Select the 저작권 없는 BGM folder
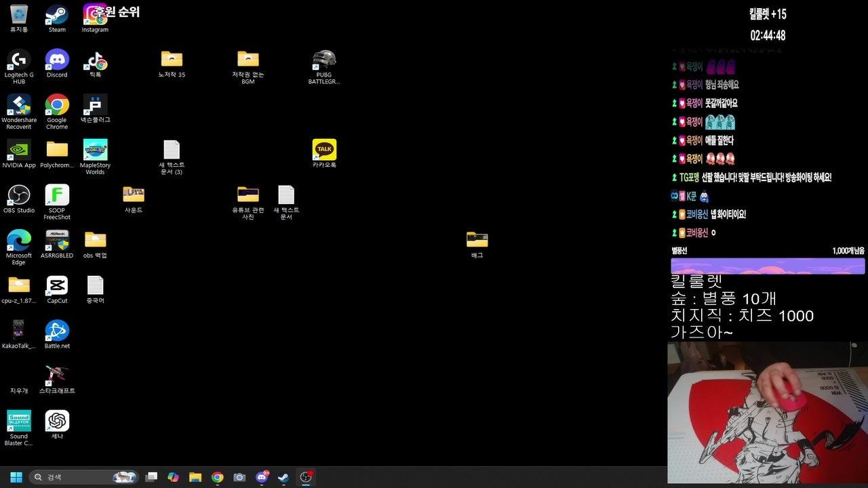868x488 pixels. 248,67
